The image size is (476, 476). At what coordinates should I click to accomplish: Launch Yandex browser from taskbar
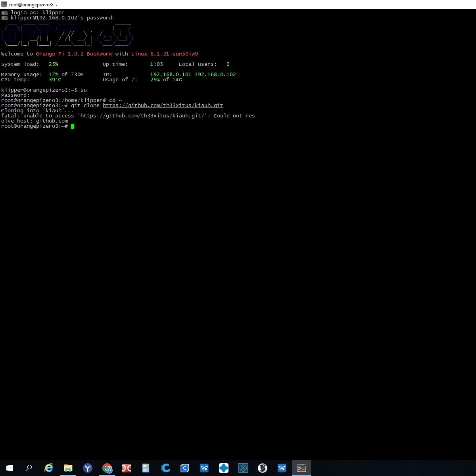88,468
